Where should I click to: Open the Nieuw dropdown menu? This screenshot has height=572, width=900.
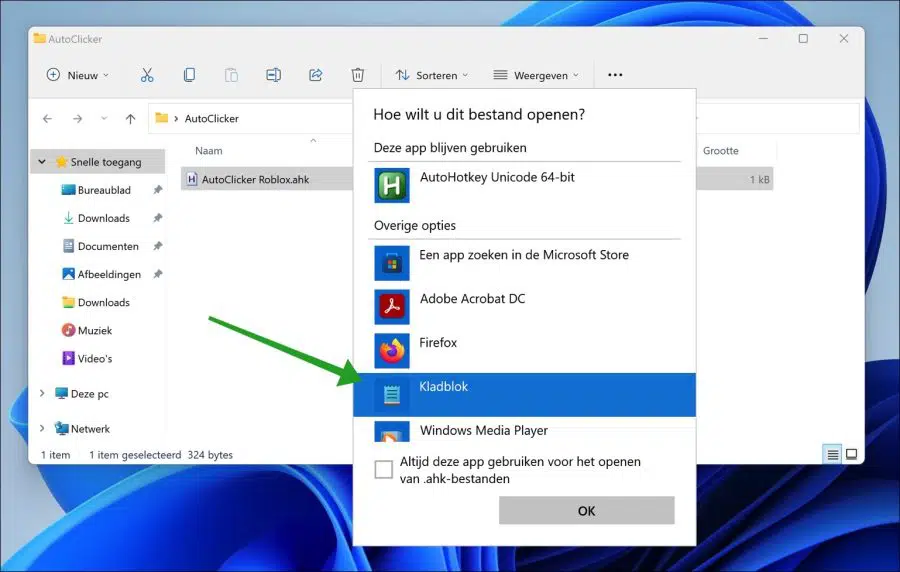tap(77, 75)
